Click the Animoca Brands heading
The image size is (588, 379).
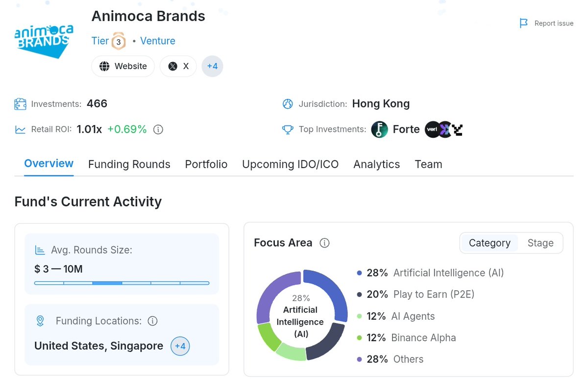pyautogui.click(x=148, y=16)
